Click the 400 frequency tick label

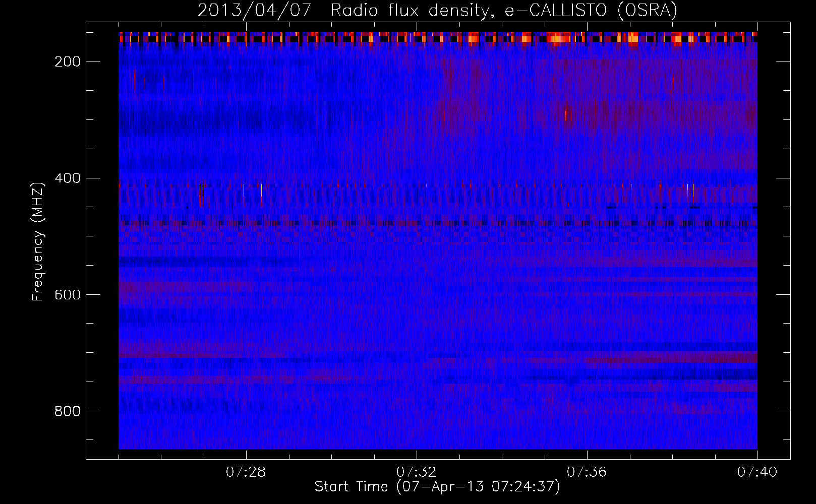tap(68, 178)
